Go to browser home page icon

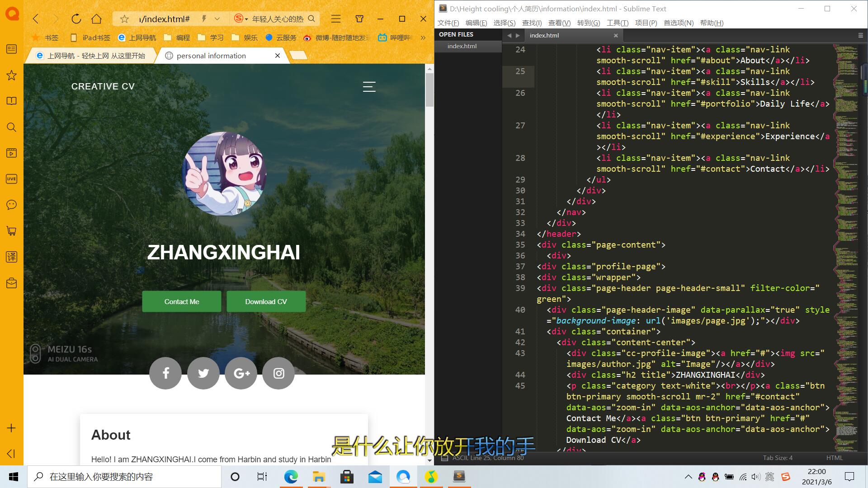[x=96, y=19]
